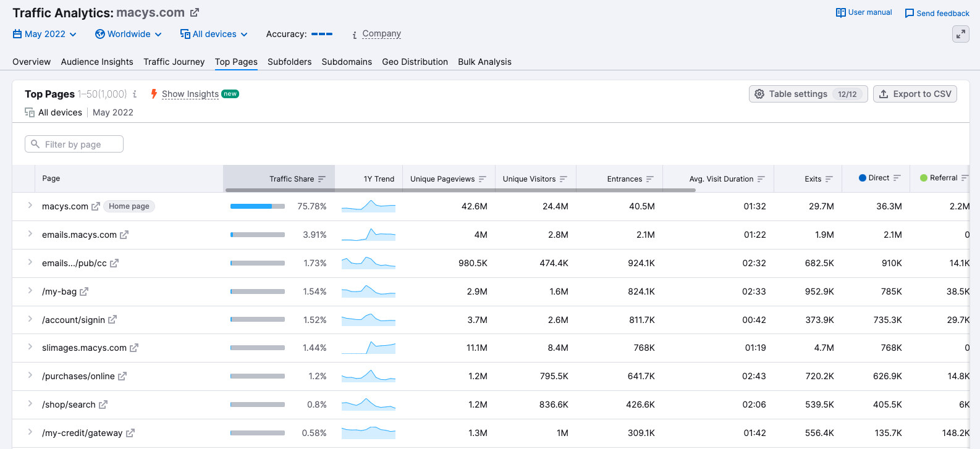The height and width of the screenshot is (449, 980).
Task: Expand the emails.macys.com row
Action: (30, 234)
